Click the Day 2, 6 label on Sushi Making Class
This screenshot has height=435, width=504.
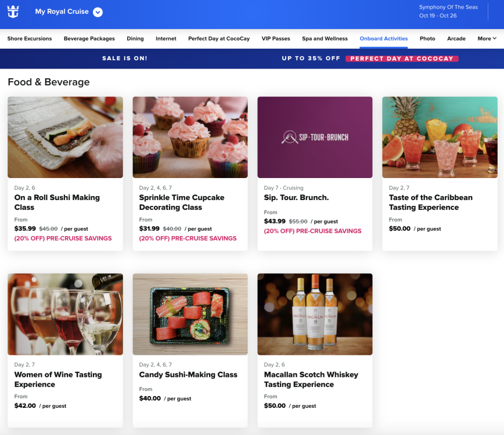point(25,188)
